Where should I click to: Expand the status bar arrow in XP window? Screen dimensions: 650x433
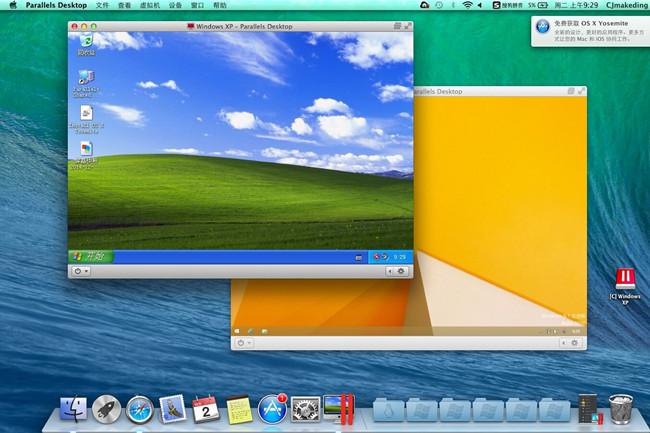(x=390, y=271)
